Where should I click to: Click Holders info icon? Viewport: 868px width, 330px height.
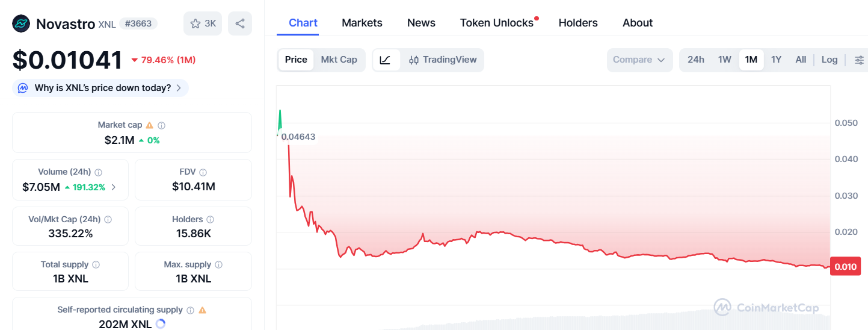pos(210,220)
